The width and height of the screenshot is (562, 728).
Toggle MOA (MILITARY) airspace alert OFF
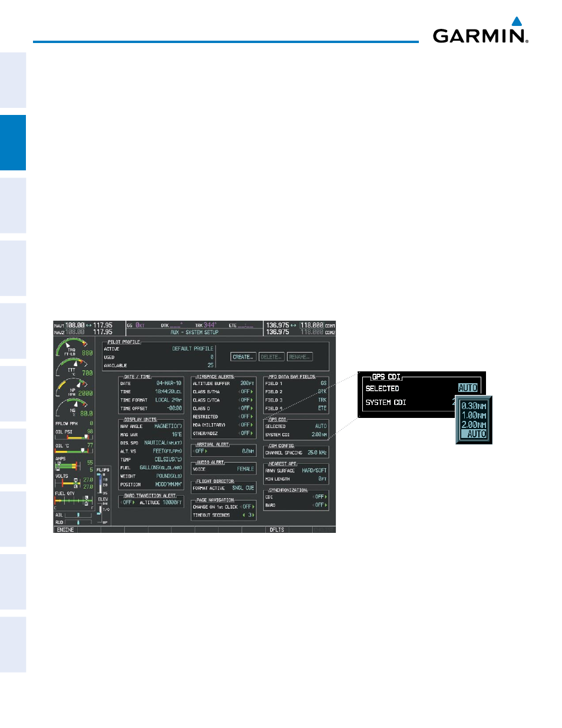click(x=246, y=424)
